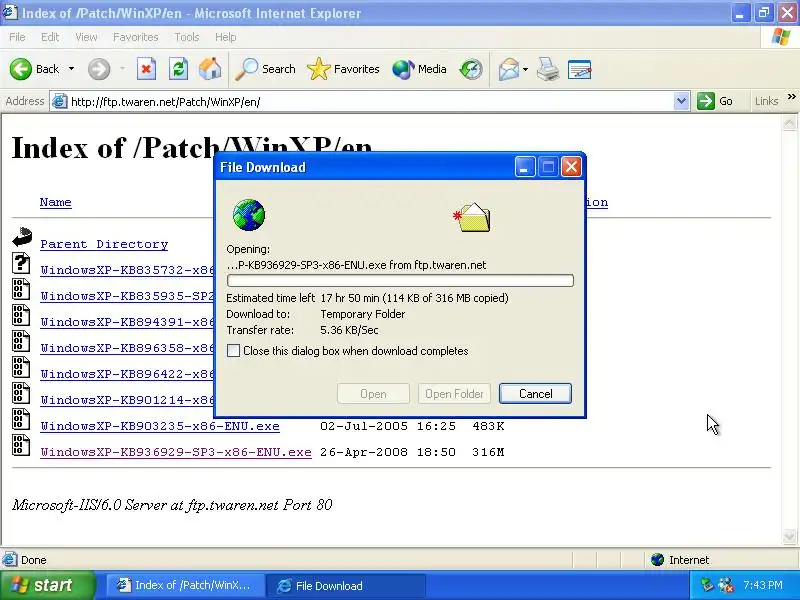Open the Windows Start menu
The image size is (800, 600).
click(x=47, y=585)
